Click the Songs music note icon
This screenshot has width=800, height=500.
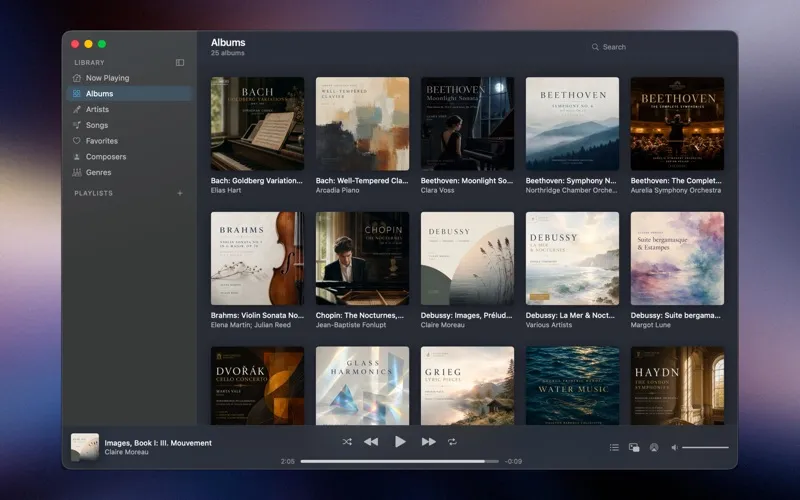(77, 125)
